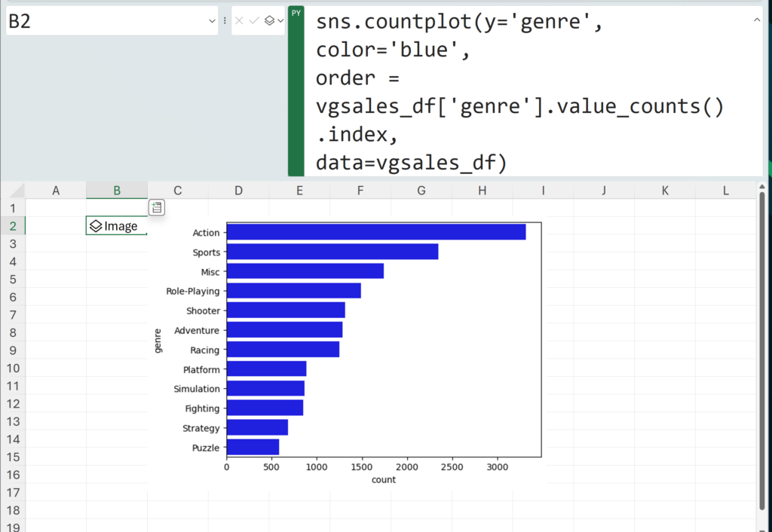Screen dimensions: 772x532
Task: Select row 17 header
Action: [12, 493]
